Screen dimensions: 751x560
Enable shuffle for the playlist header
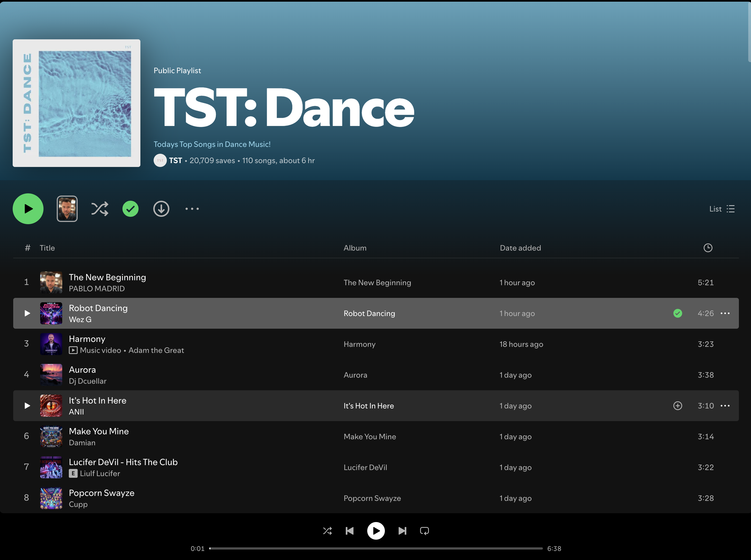(x=100, y=209)
